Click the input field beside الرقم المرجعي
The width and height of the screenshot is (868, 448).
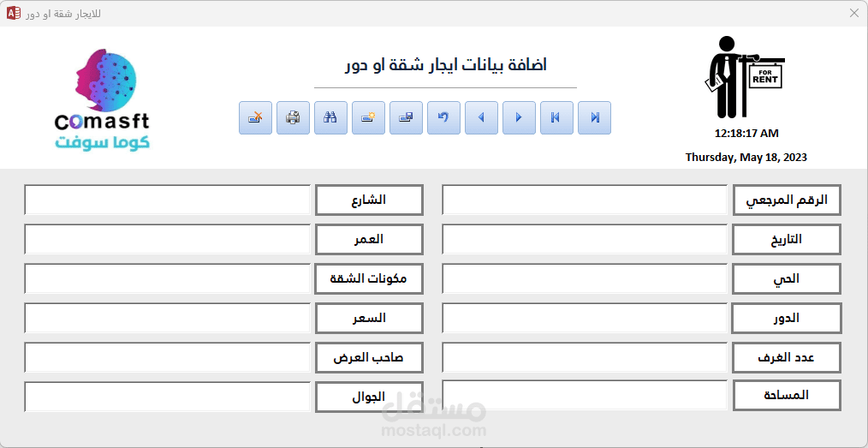(585, 200)
